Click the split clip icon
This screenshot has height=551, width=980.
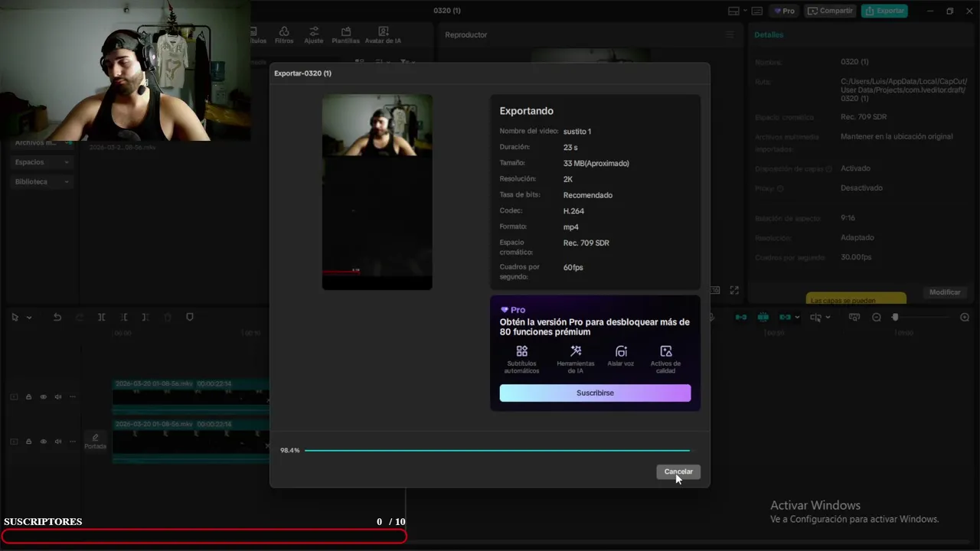[x=101, y=317]
